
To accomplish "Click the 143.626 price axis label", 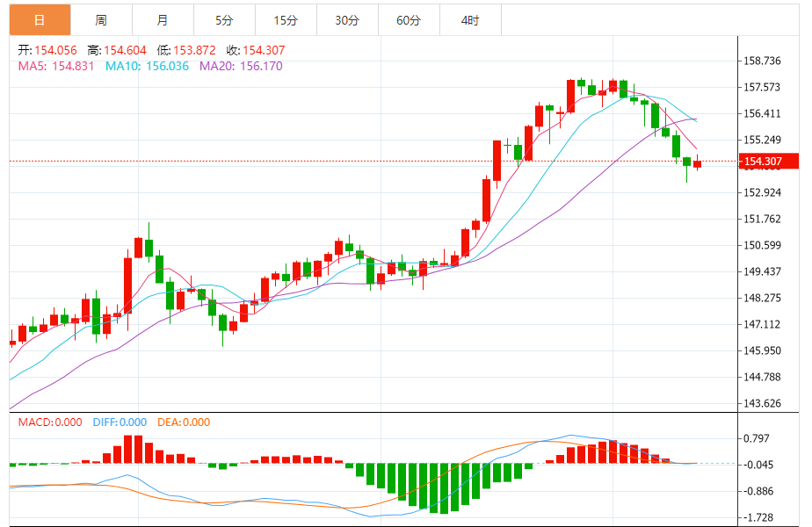I will (762, 403).
